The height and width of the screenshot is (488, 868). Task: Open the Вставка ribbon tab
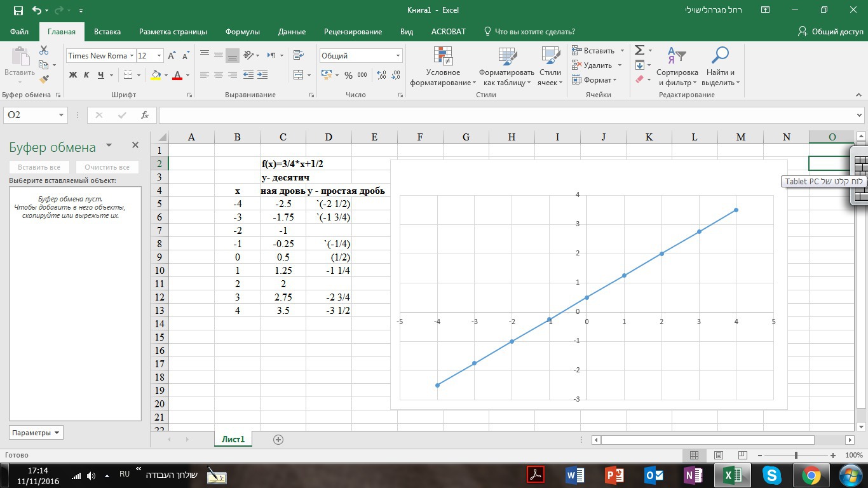(107, 32)
